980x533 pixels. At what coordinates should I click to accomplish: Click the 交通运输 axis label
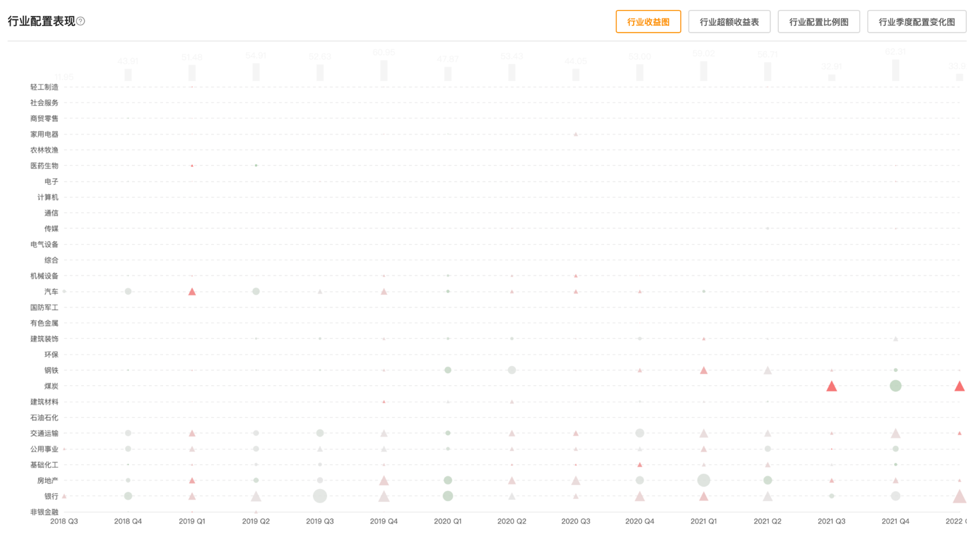tap(45, 433)
